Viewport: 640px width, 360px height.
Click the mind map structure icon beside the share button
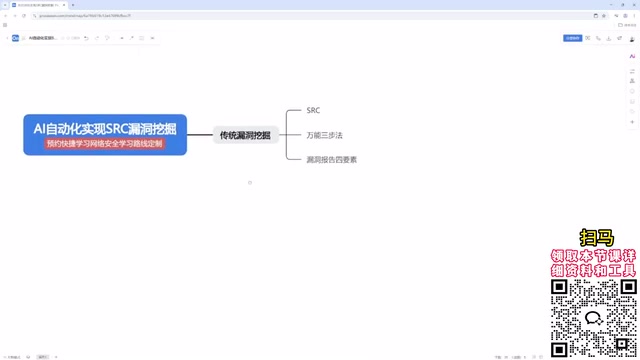click(x=588, y=38)
